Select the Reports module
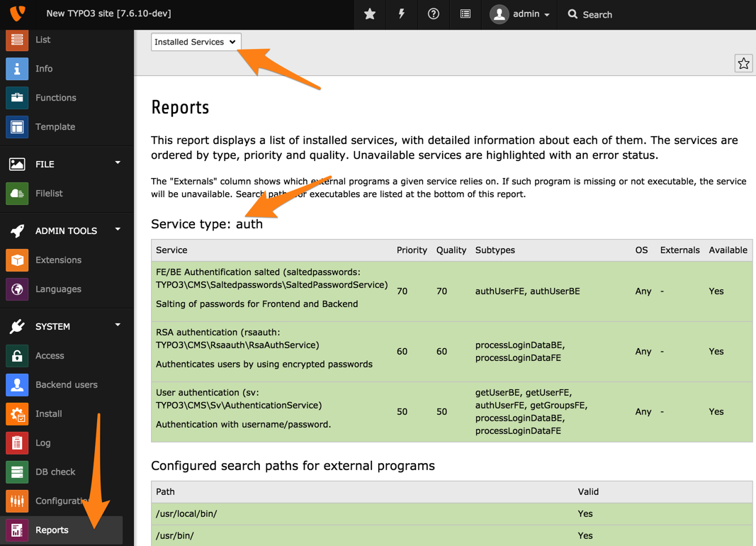 pos(52,530)
